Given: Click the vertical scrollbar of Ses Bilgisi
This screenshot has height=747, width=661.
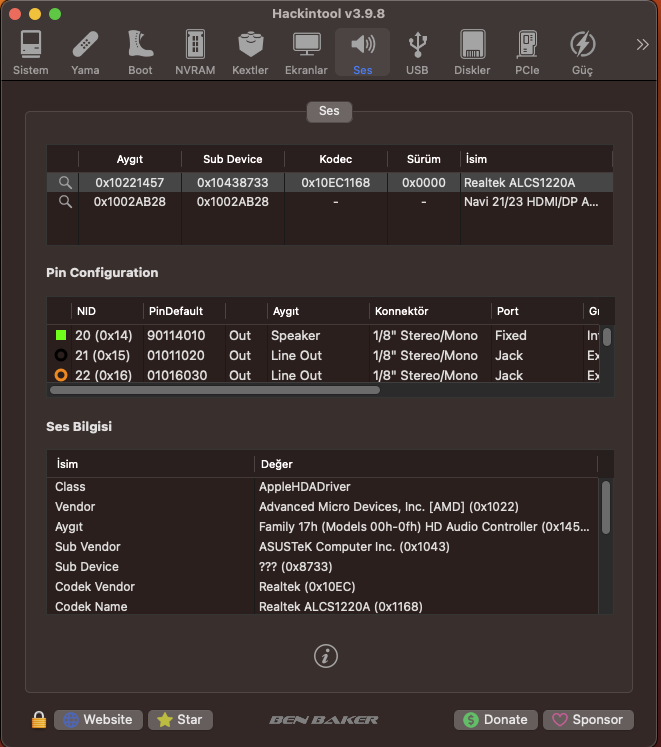Looking at the screenshot, I should pyautogui.click(x=606, y=507).
